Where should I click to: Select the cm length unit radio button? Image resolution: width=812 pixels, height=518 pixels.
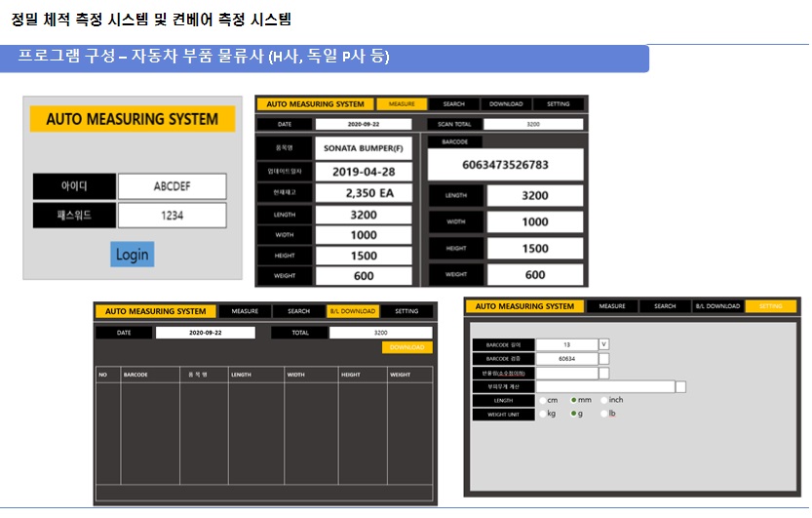tap(542, 400)
